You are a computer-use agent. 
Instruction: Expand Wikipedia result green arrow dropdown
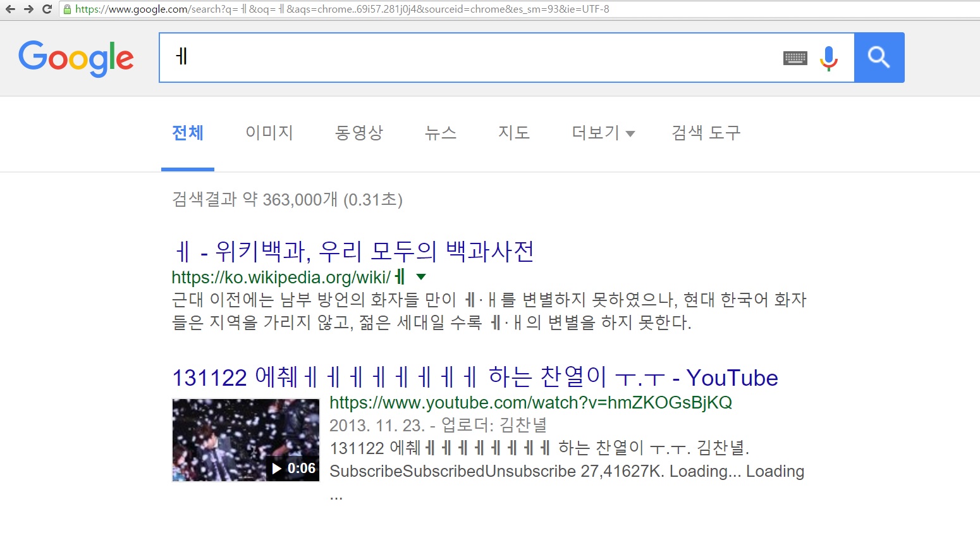[x=421, y=277]
